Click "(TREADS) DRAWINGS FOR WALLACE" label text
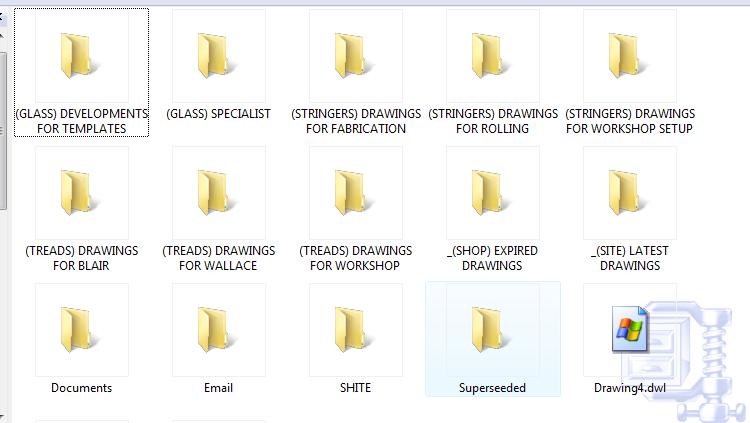Viewport: 750px width, 423px height. point(219,258)
